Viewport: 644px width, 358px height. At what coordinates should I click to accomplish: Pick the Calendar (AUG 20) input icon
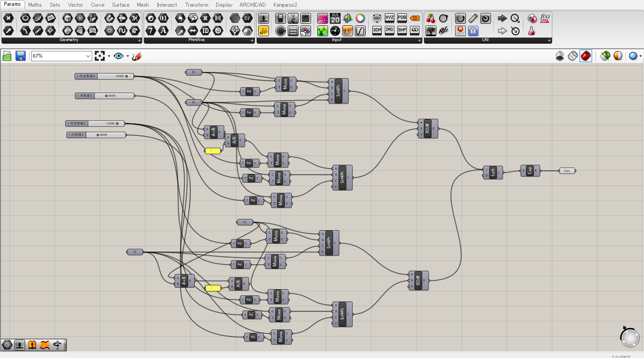tap(335, 18)
